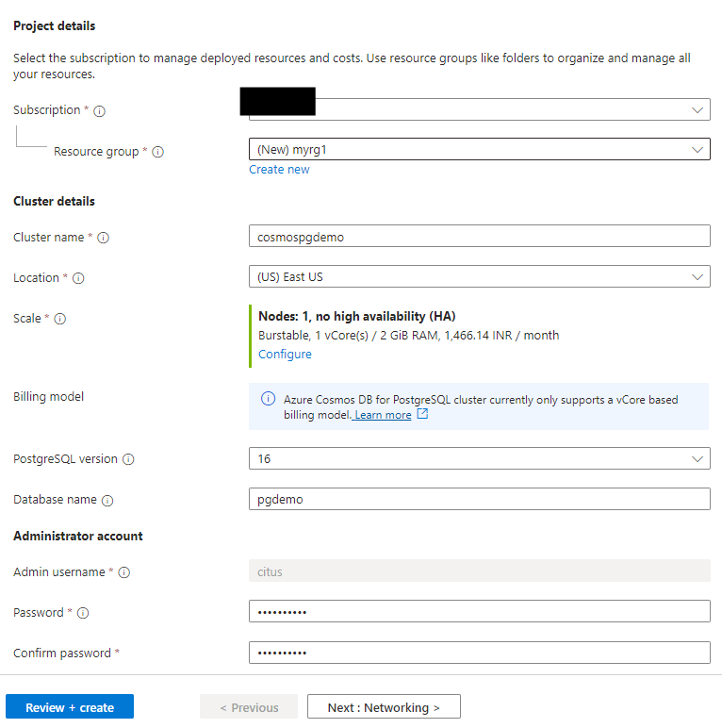Expand the Resource group dropdown

(479, 150)
